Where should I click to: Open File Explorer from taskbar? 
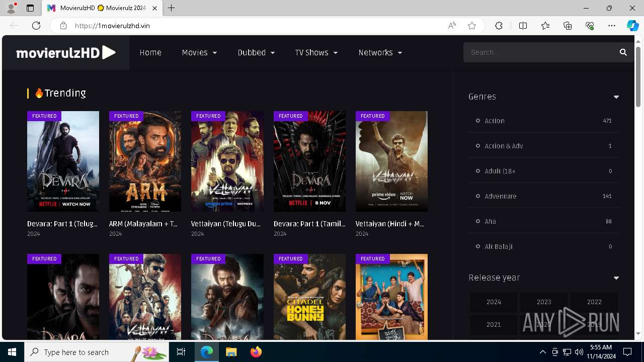[231, 352]
